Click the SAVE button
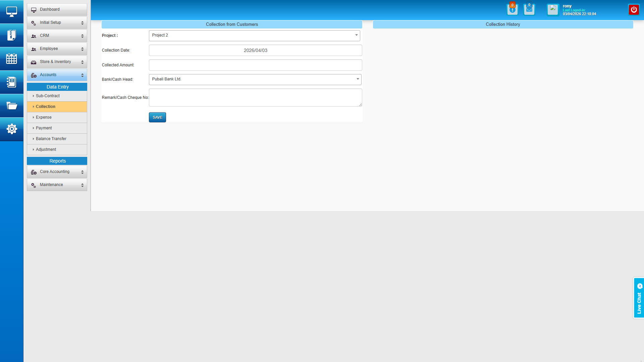 click(x=157, y=117)
